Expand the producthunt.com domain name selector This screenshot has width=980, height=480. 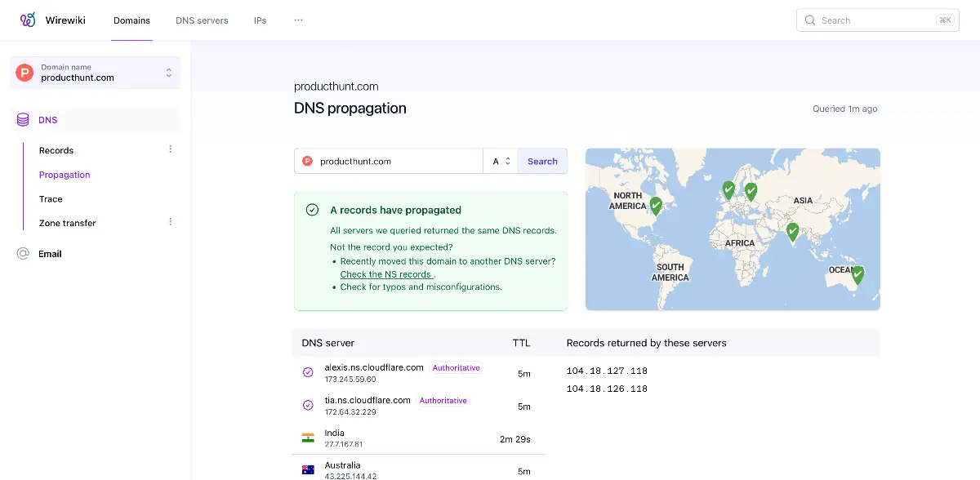pyautogui.click(x=96, y=73)
